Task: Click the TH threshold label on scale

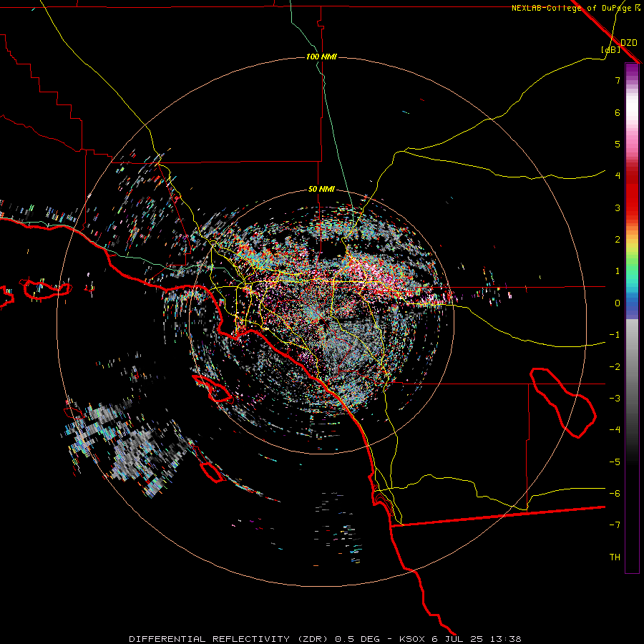Action: (x=615, y=557)
